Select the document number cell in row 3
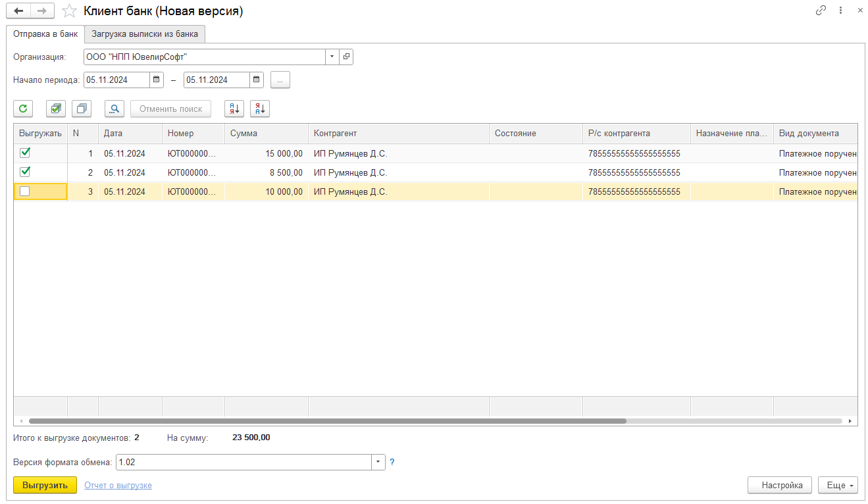The image size is (868, 504). 193,192
